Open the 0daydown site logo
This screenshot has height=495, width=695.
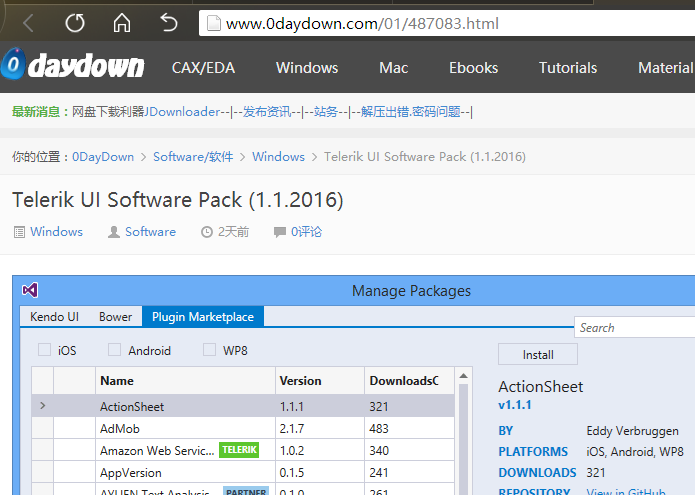tap(73, 65)
